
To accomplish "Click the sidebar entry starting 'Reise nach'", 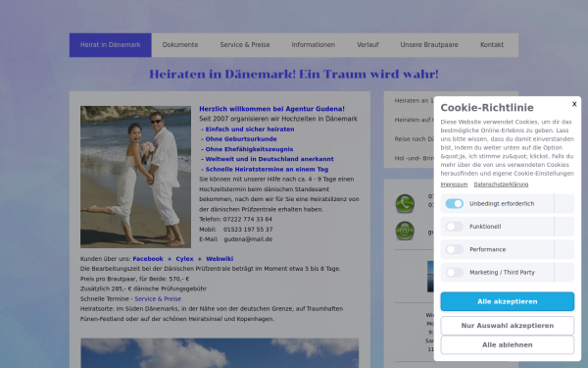I will point(414,139).
